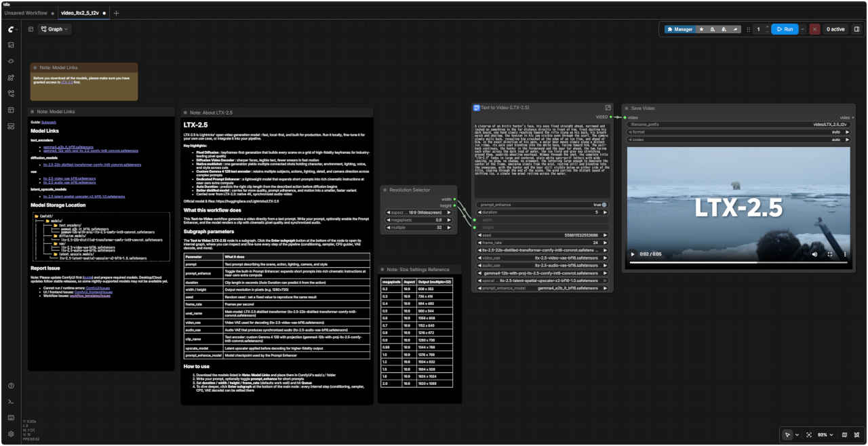Click the red cancel X button
Image resolution: width=868 pixels, height=446 pixels.
pos(814,29)
